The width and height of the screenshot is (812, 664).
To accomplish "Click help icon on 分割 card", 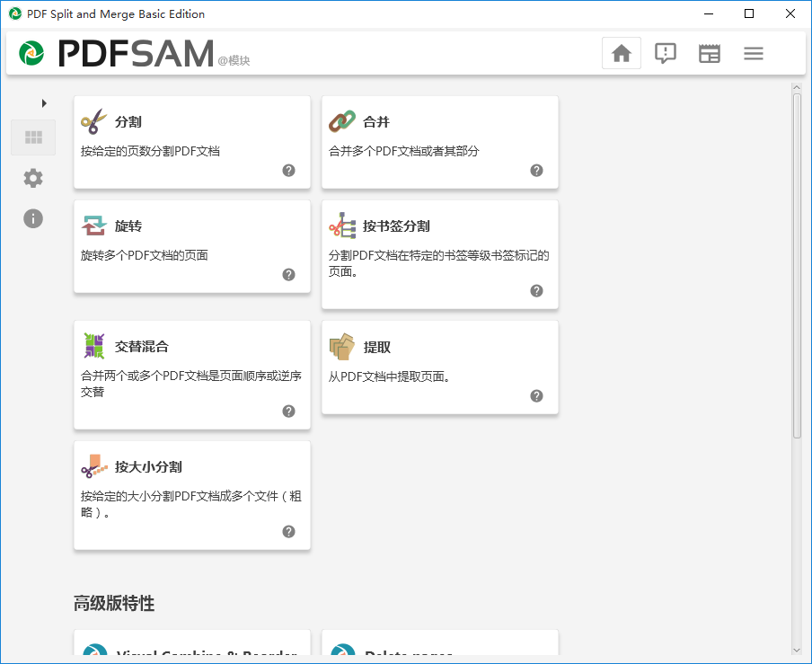I will pos(289,171).
